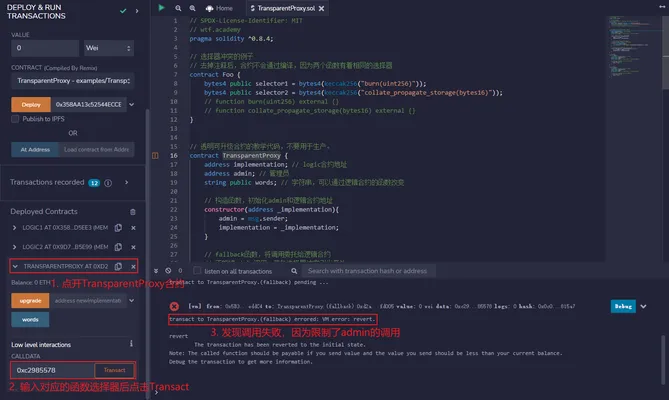Click line number 16 in the gutter
This screenshot has width=669, height=400.
pos(174,156)
